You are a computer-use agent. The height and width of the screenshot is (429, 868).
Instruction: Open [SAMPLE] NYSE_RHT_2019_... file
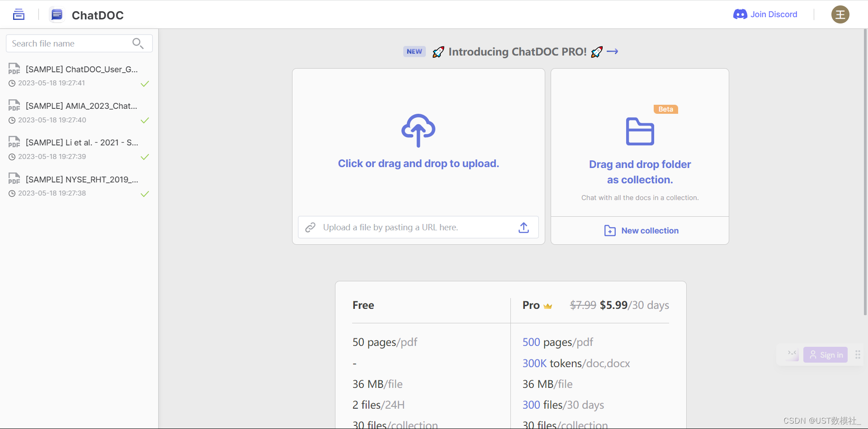click(82, 179)
